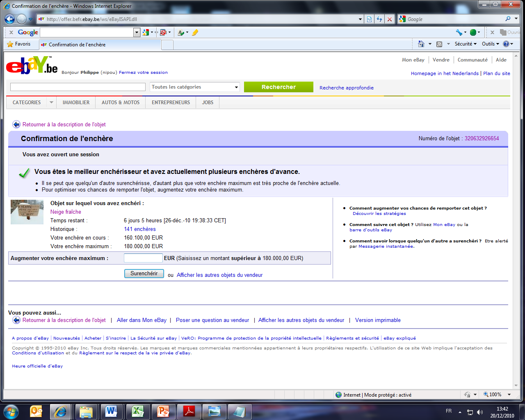Click the green circle icon on Google toolbar
This screenshot has width=525, height=420.
point(473,32)
